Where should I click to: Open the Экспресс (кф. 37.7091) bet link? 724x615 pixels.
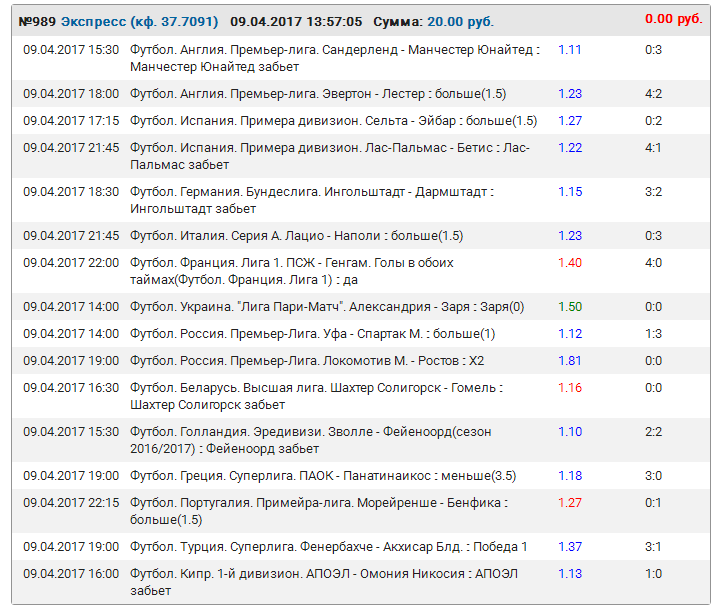pyautogui.click(x=139, y=22)
